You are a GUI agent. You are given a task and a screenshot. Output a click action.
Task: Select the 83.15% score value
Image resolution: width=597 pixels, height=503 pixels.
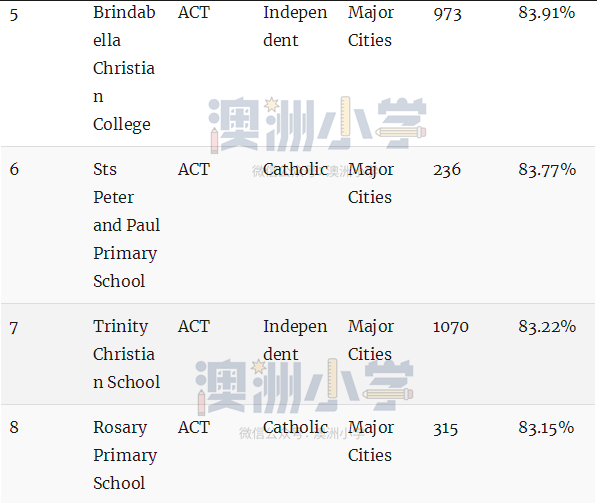click(x=546, y=427)
